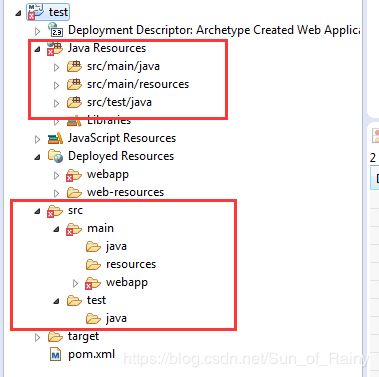Screen dimensions: 379x377
Task: Select the 'test' project label
Action: pyautogui.click(x=58, y=12)
